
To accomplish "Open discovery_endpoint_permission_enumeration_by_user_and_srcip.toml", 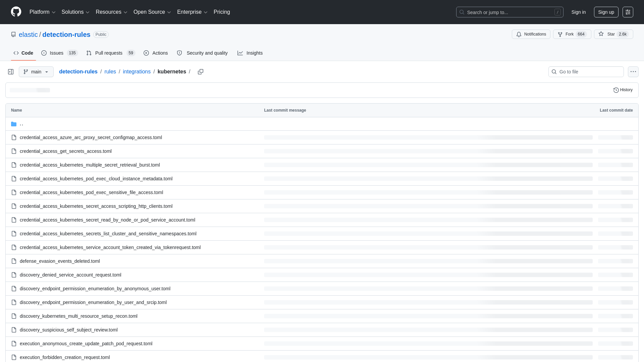I will tap(93, 302).
